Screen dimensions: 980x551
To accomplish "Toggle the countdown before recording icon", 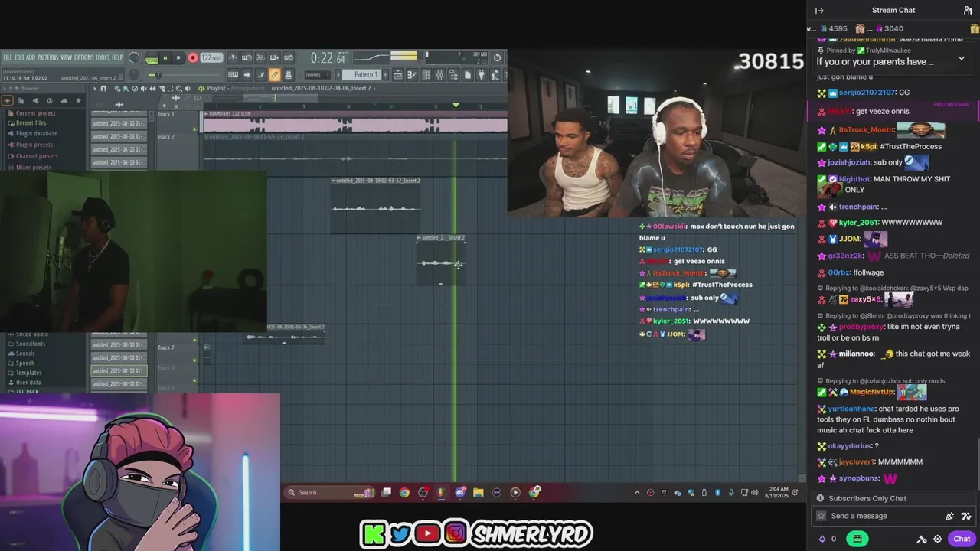I will click(260, 57).
